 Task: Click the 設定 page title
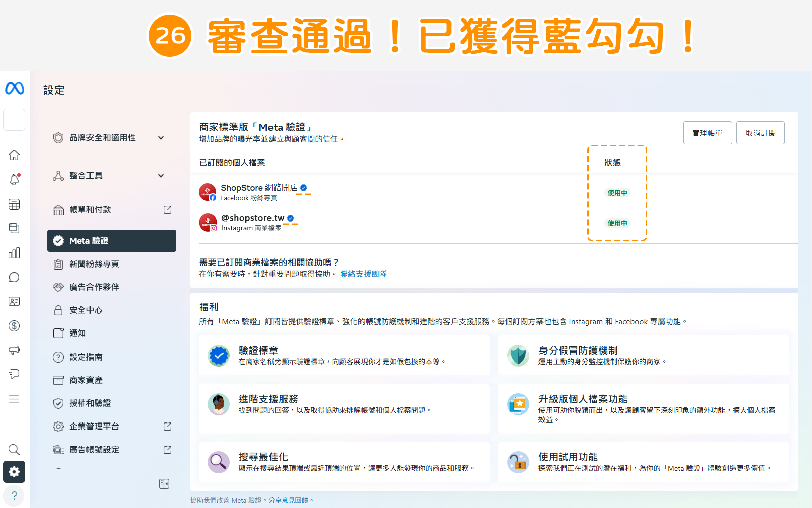54,90
